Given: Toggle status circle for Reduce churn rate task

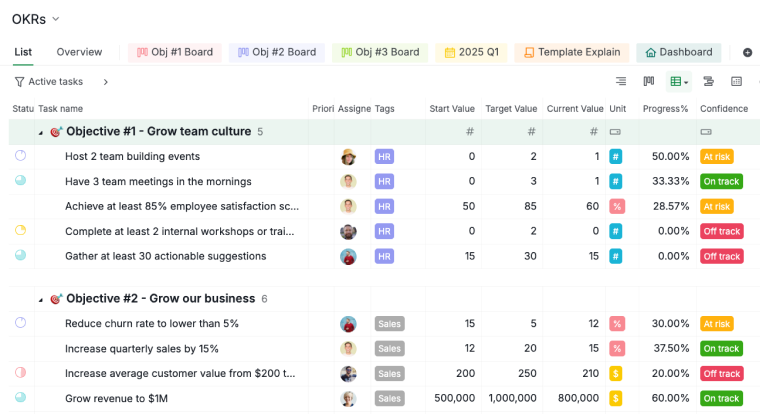Looking at the screenshot, I should pyautogui.click(x=20, y=322).
